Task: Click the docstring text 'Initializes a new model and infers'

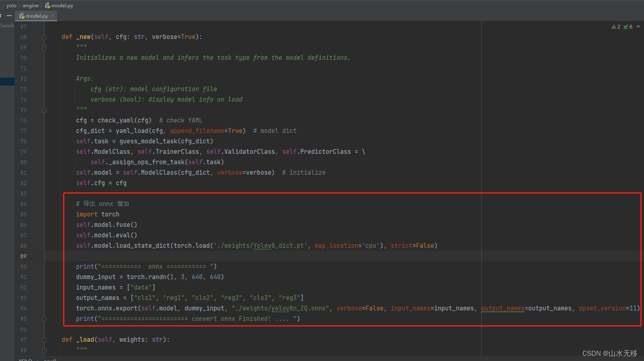Action: point(137,58)
